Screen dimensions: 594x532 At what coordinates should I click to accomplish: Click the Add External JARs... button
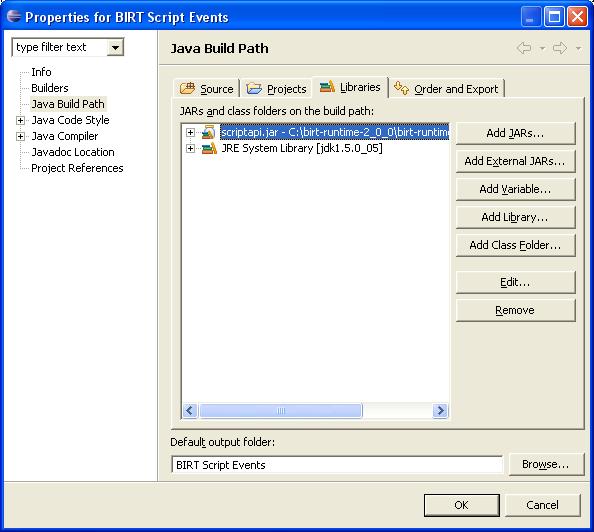point(516,161)
